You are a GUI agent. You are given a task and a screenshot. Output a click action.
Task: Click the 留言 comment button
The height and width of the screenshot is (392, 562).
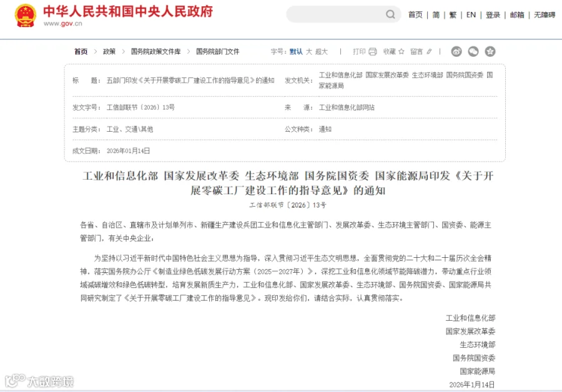tap(417, 52)
